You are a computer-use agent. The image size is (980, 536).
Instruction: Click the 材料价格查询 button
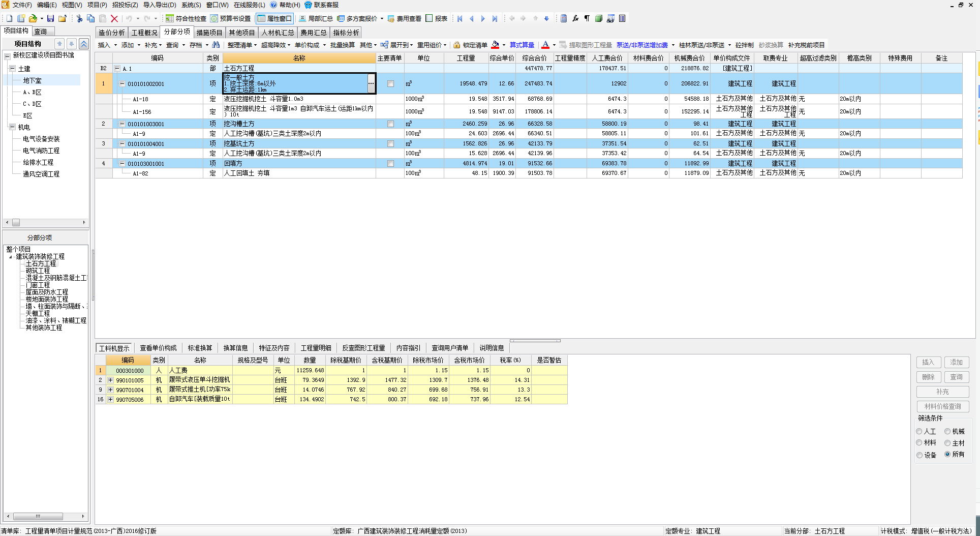943,407
